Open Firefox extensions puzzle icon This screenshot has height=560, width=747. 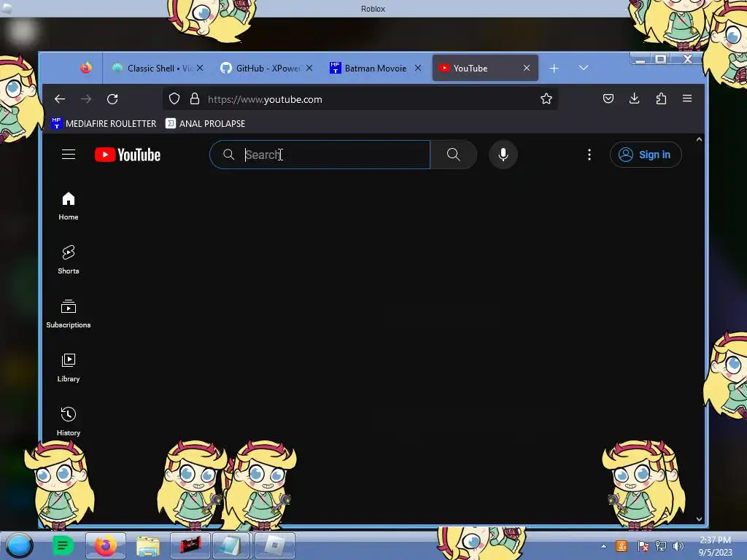pyautogui.click(x=661, y=98)
